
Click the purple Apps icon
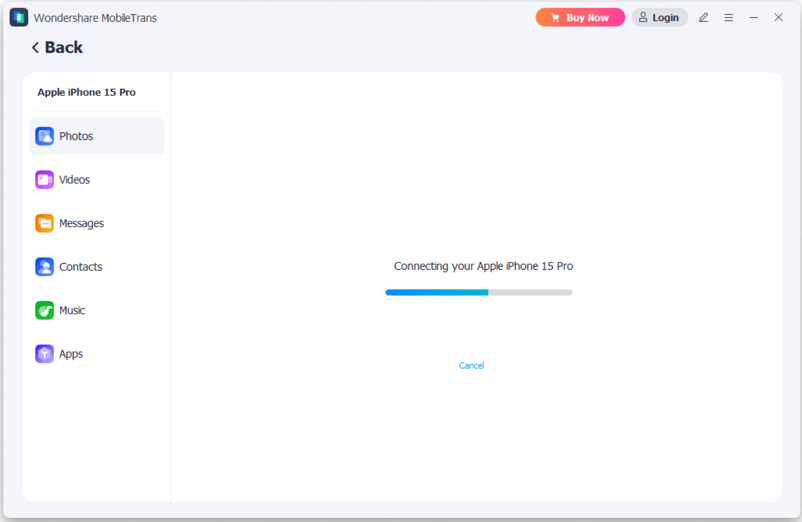44,354
